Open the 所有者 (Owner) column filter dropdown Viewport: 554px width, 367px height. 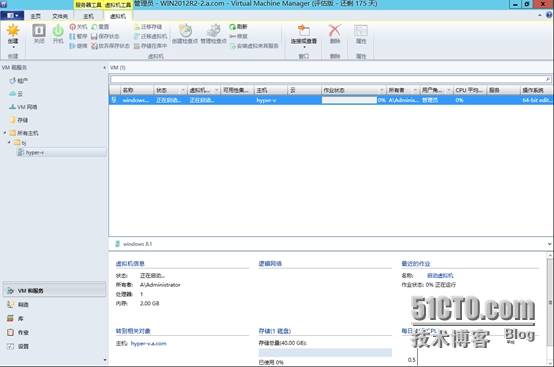[x=416, y=90]
